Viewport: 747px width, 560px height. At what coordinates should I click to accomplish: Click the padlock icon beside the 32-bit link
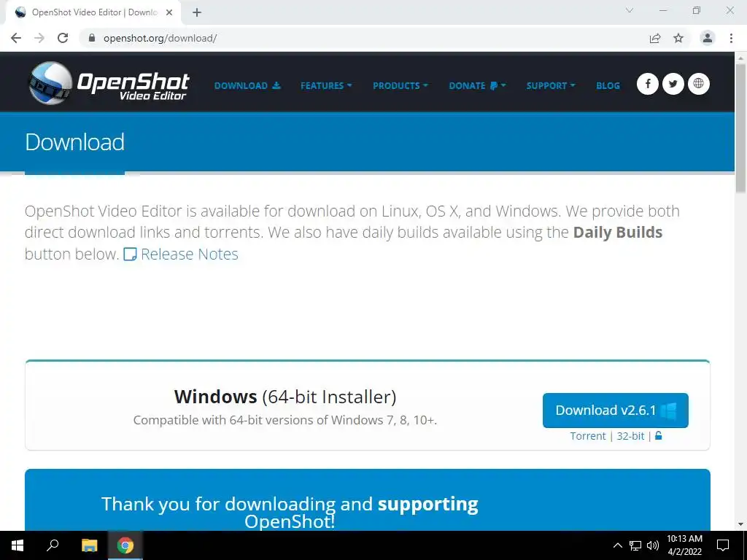[659, 435]
